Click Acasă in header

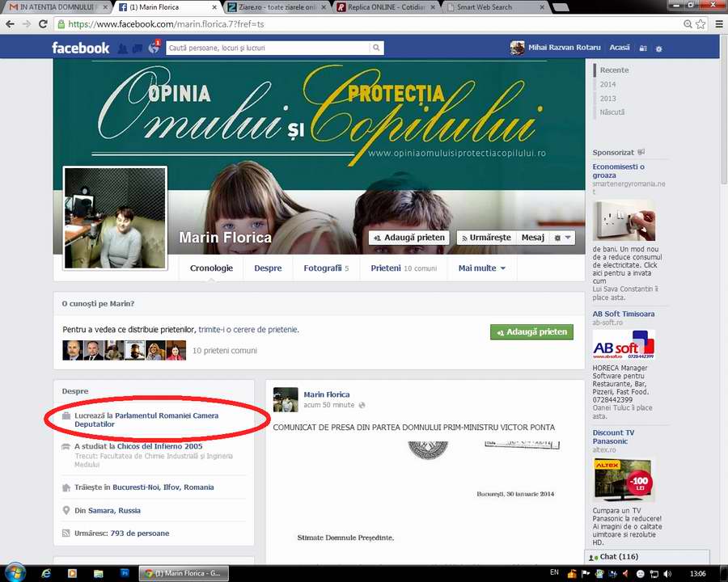tap(620, 48)
